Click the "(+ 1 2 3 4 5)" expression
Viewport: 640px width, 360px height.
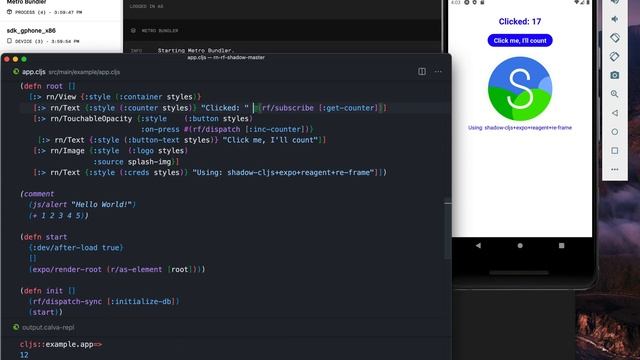click(x=58, y=216)
